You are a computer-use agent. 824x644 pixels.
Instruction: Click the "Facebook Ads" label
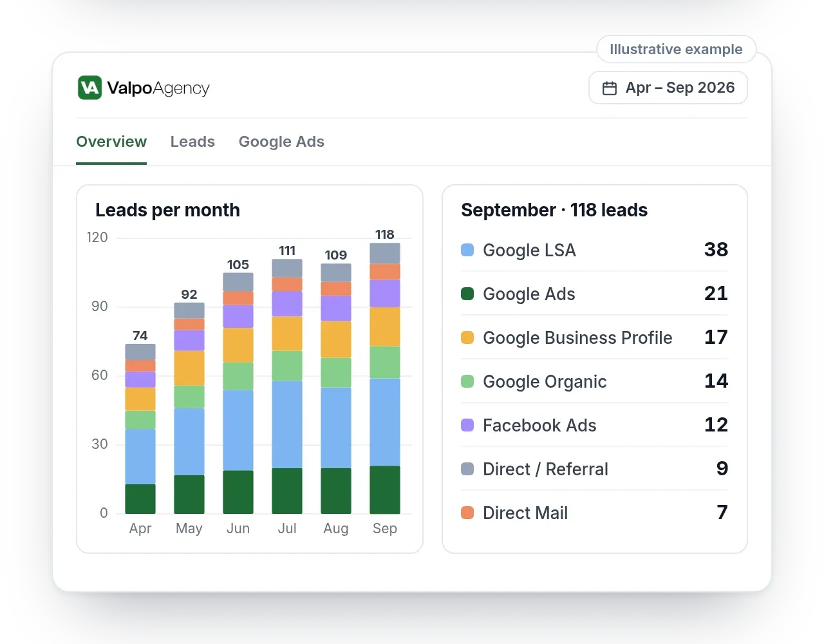point(539,425)
